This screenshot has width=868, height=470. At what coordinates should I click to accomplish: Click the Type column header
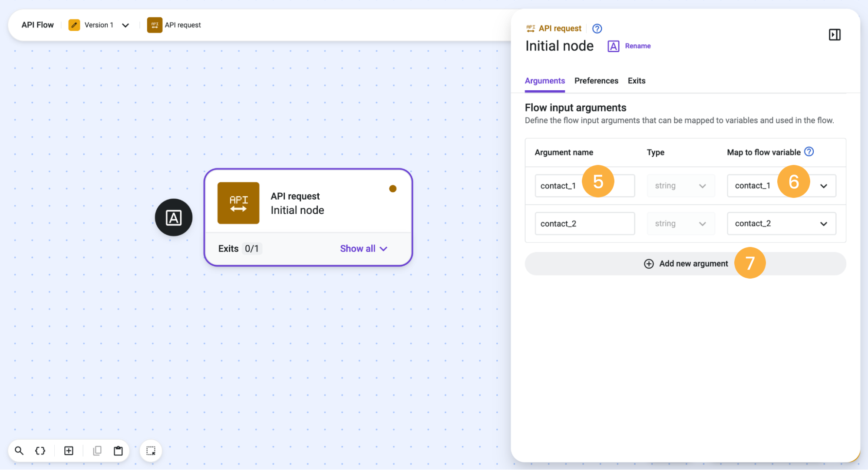655,152
